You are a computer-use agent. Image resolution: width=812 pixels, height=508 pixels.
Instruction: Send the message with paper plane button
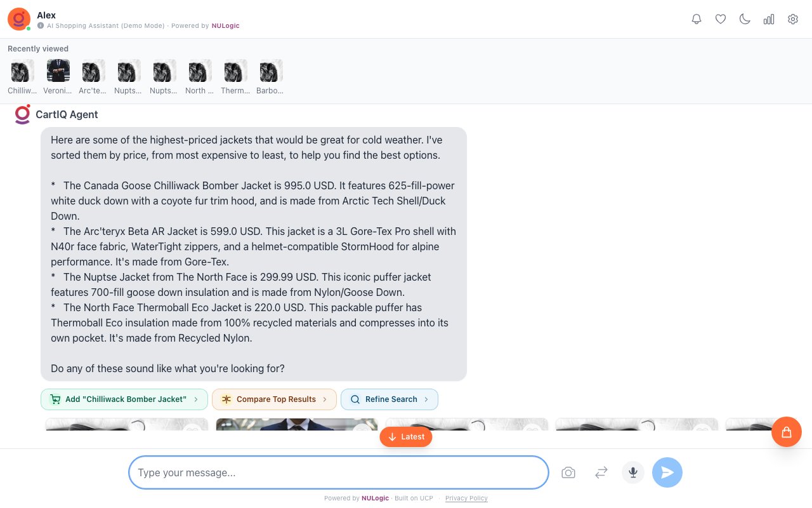[x=667, y=472]
